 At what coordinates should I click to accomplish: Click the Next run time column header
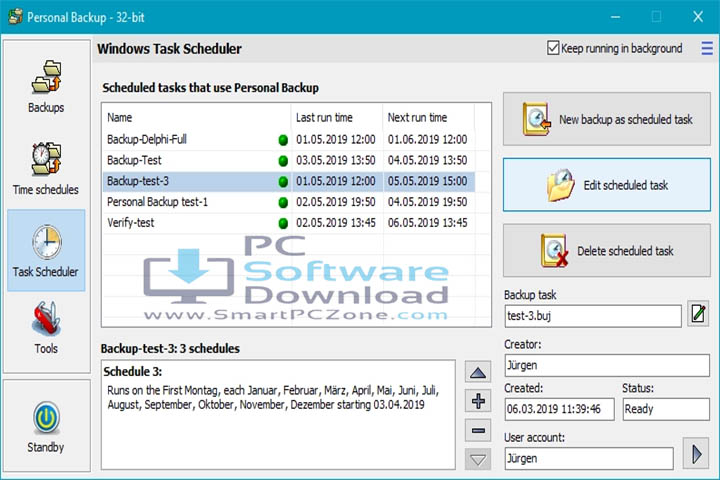tap(428, 118)
